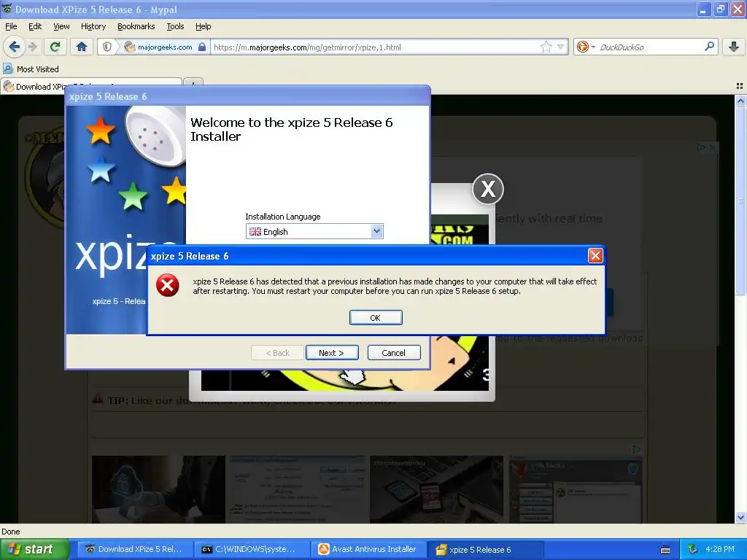Close the xpize error message dialog
Viewport: 747px width, 560px height.
click(x=595, y=256)
